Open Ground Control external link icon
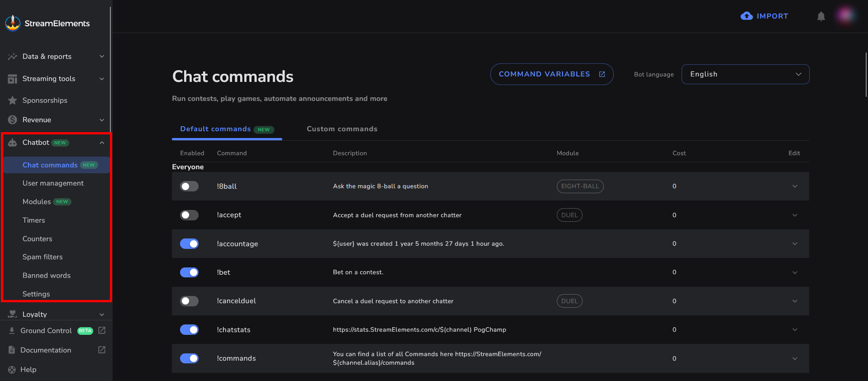Image resolution: width=868 pixels, height=381 pixels. pyautogui.click(x=102, y=330)
